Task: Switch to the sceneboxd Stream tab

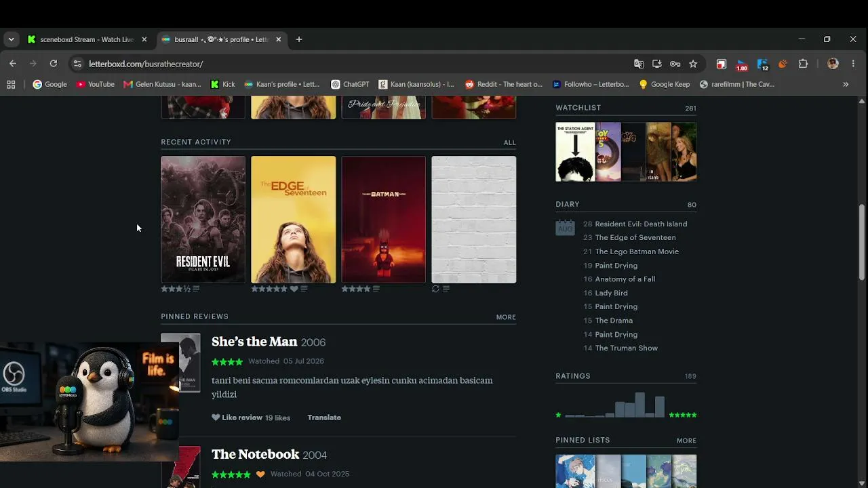Action: (87, 39)
